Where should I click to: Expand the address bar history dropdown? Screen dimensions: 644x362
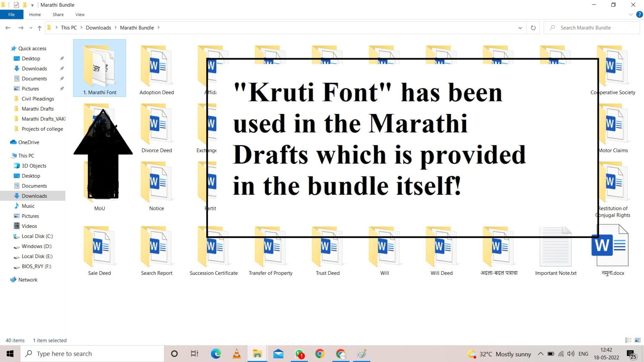[x=520, y=27]
